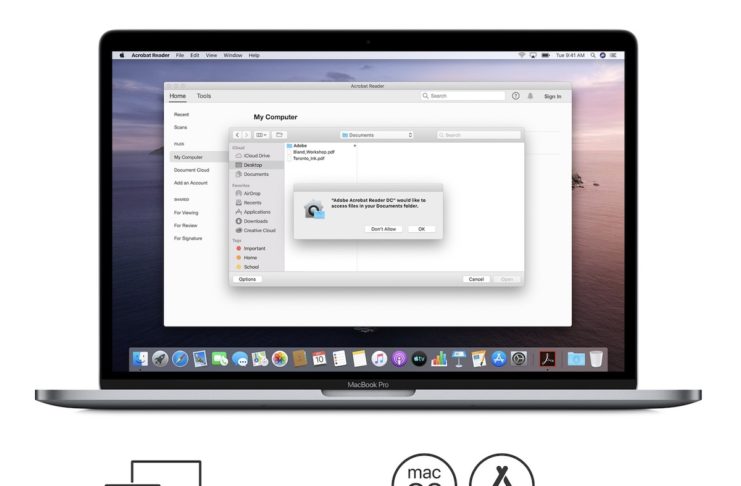Open the Apple menu
The width and height of the screenshot is (741, 486).
121,55
